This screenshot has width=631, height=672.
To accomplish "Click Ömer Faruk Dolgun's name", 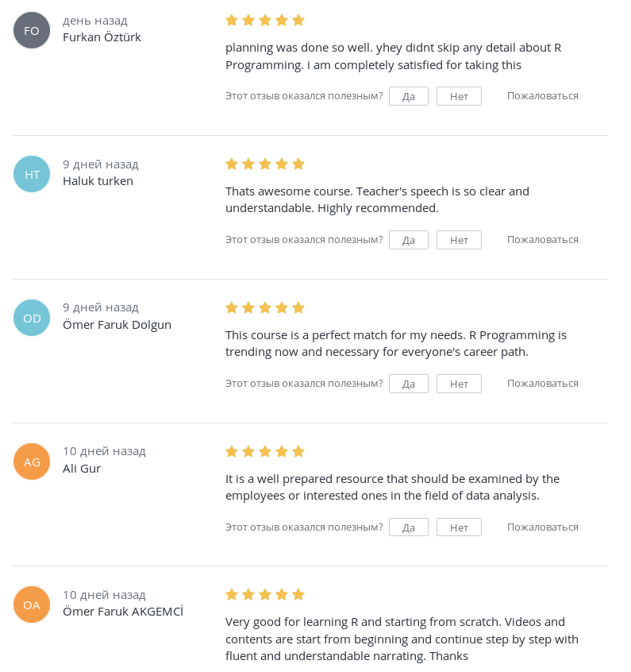I will [117, 324].
